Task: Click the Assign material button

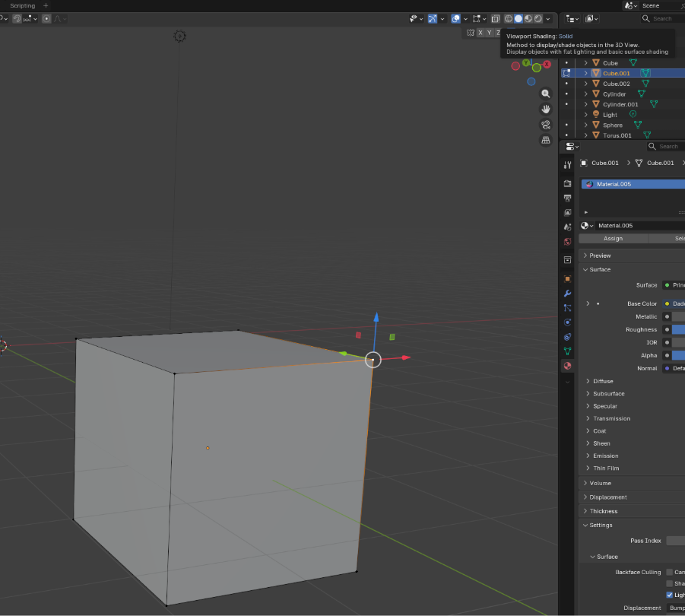Action: (613, 238)
